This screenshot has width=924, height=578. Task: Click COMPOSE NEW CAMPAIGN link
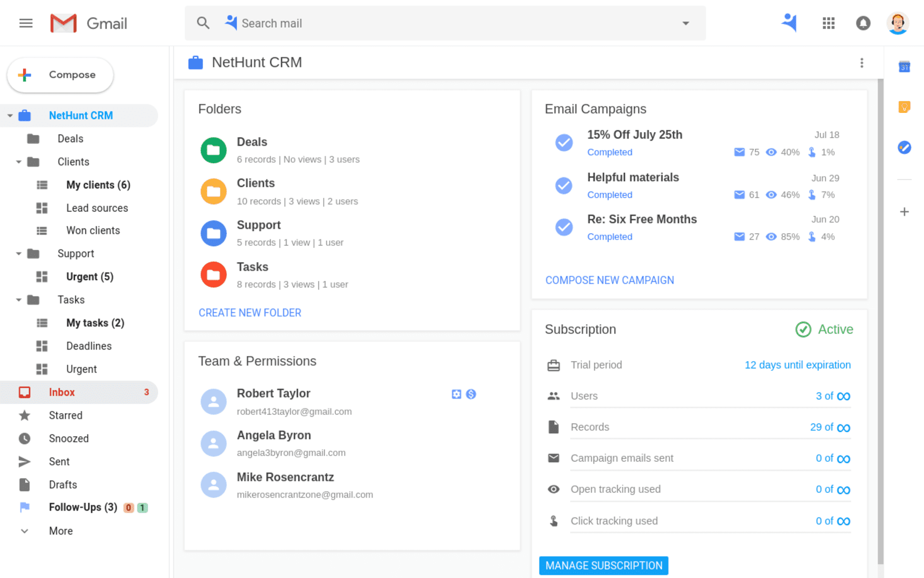coord(610,280)
